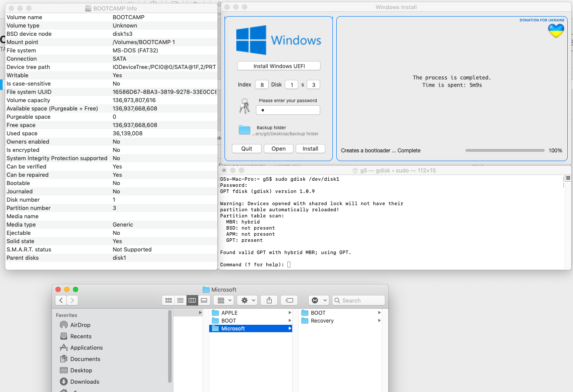Click the arrow on the Microsoft row

(x=290, y=328)
